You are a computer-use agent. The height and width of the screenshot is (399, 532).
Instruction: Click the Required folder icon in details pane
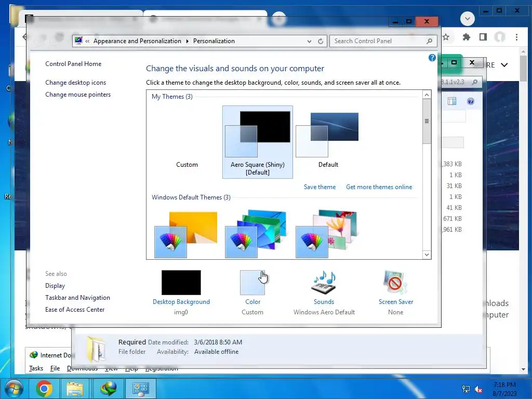click(96, 350)
